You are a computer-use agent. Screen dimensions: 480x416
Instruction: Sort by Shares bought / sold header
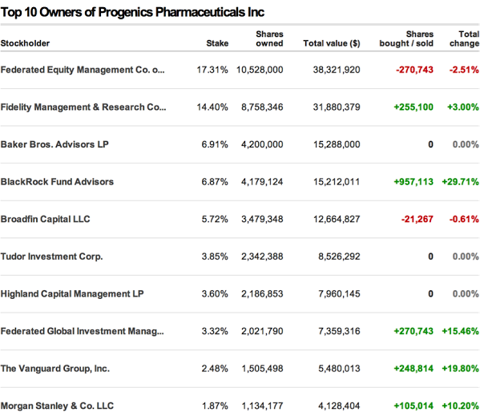[406, 39]
